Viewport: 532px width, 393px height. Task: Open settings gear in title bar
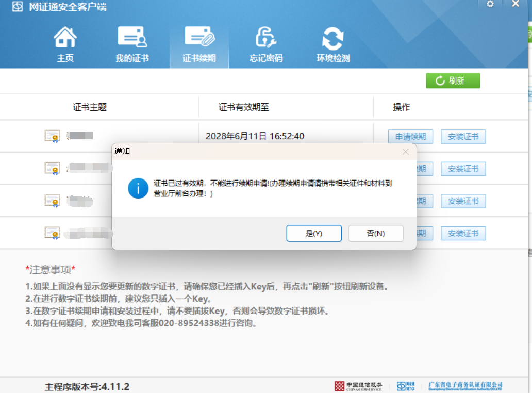[x=490, y=4]
